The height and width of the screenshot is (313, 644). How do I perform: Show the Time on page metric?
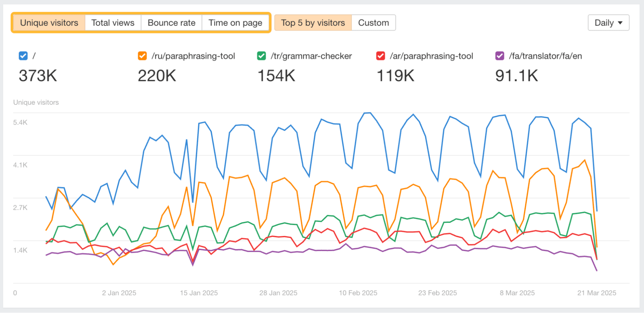(235, 23)
